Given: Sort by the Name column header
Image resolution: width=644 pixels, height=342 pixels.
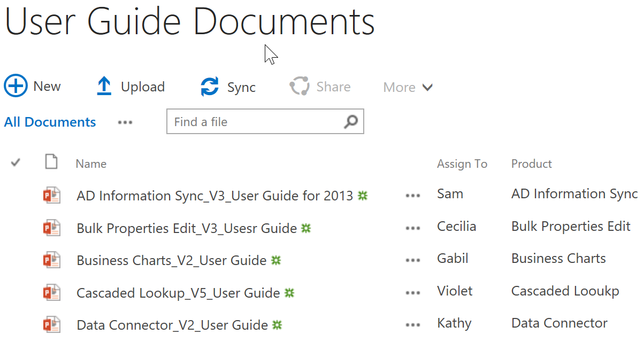Looking at the screenshot, I should click(91, 164).
